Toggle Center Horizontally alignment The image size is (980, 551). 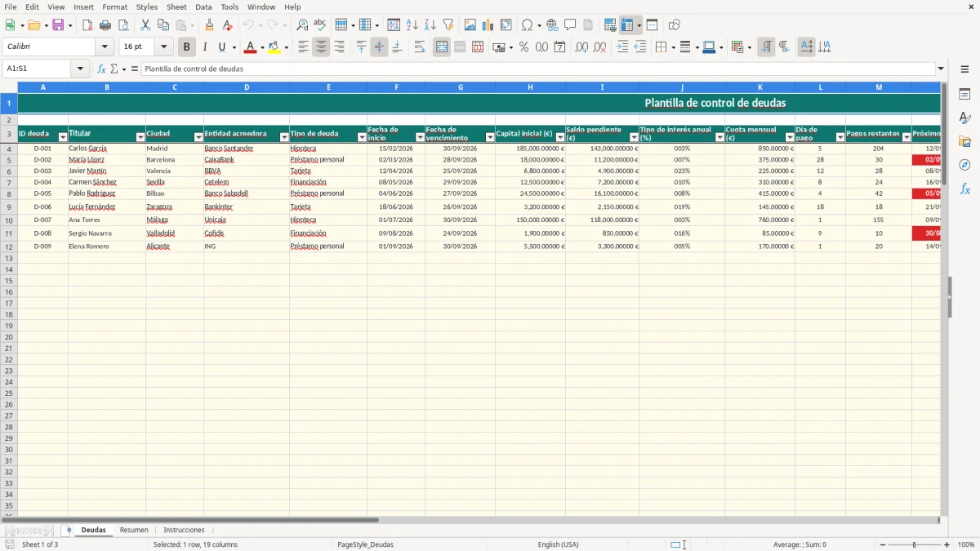point(321,47)
